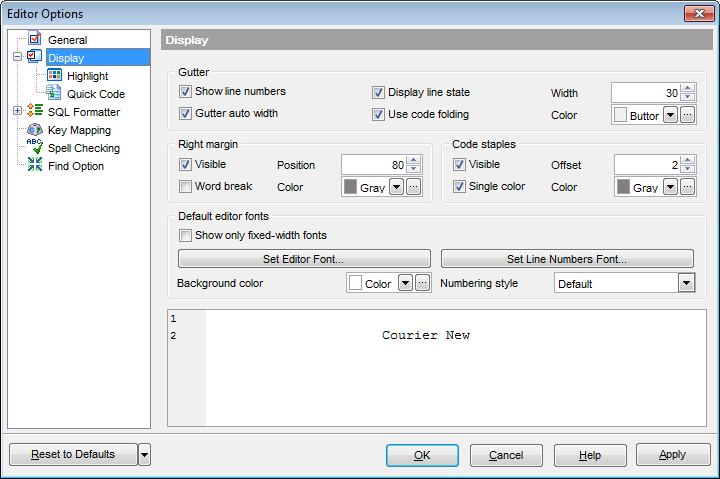The width and height of the screenshot is (720, 479).
Task: Open the Gutter color ellipsis picker
Action: (687, 115)
